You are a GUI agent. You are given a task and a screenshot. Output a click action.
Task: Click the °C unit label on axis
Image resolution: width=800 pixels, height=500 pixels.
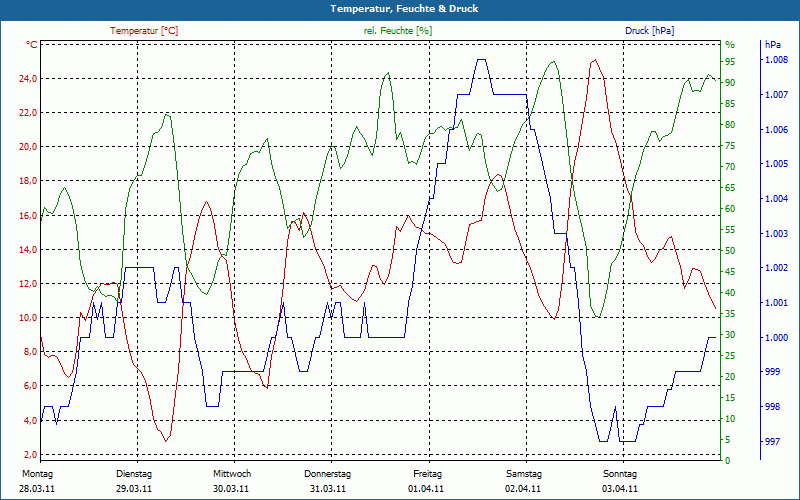tap(32, 45)
